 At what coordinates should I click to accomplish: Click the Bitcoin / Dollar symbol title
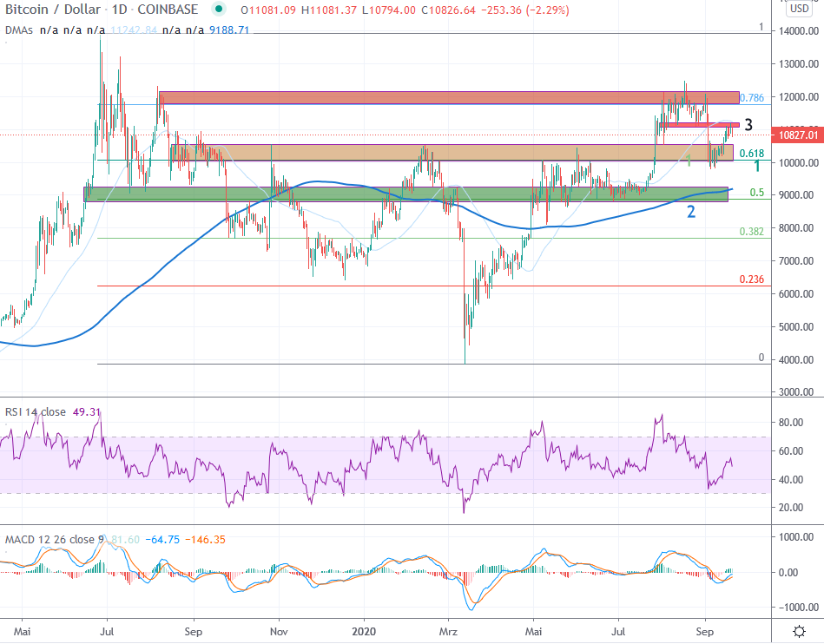click(x=54, y=10)
